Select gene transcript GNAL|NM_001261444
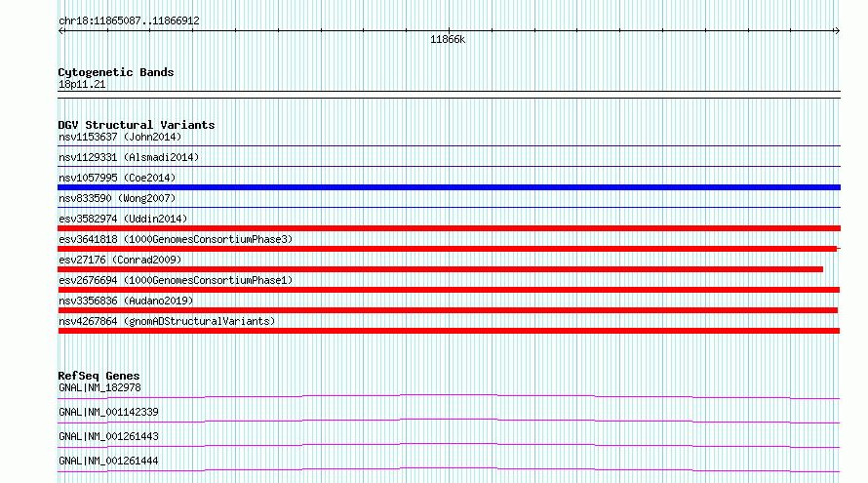Image resolution: width=868 pixels, height=483 pixels. 108,461
